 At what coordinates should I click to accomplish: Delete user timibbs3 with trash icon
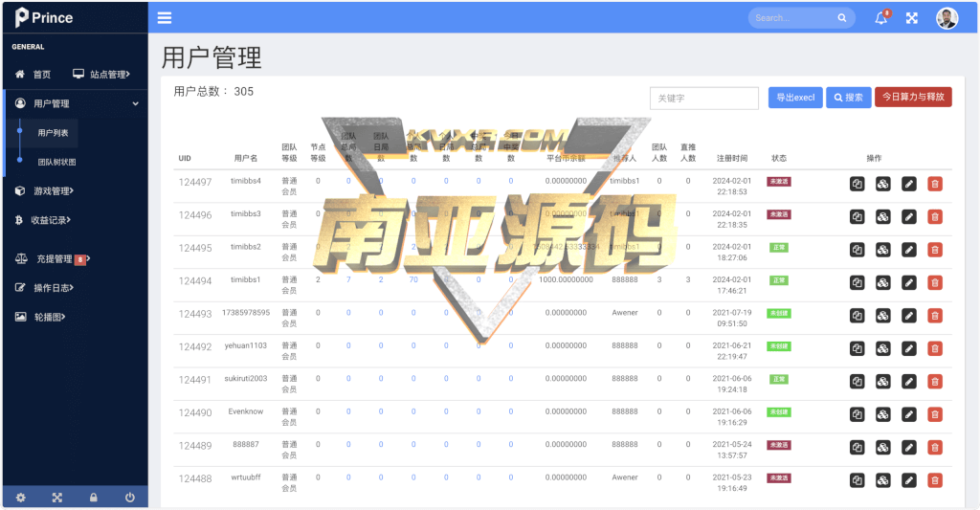(x=934, y=217)
